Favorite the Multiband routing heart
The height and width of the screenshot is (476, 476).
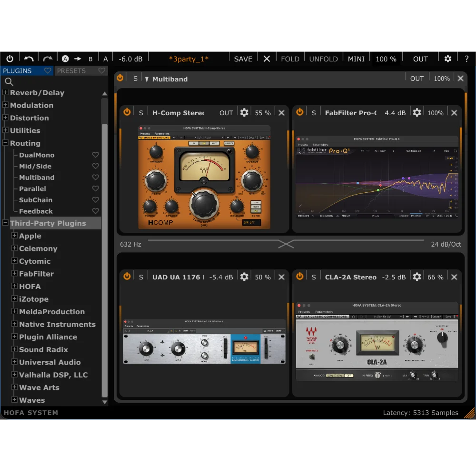95,177
